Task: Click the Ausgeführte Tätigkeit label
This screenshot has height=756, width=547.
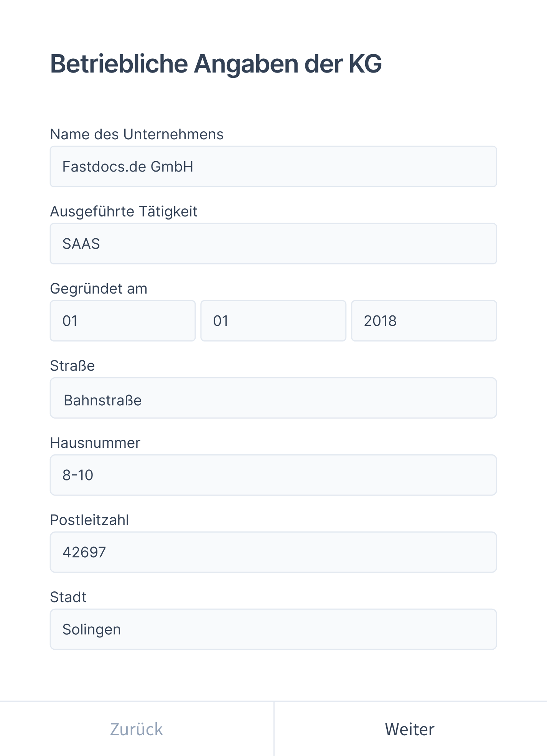Action: coord(123,212)
